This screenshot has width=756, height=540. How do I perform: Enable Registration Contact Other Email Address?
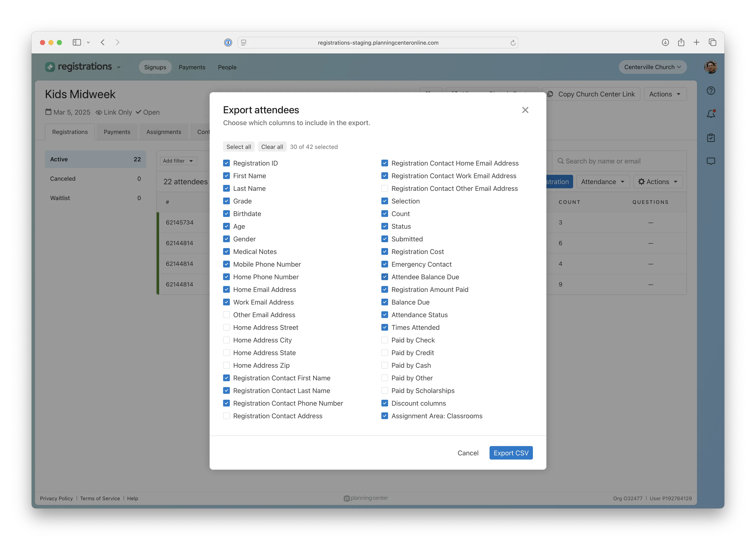click(385, 188)
